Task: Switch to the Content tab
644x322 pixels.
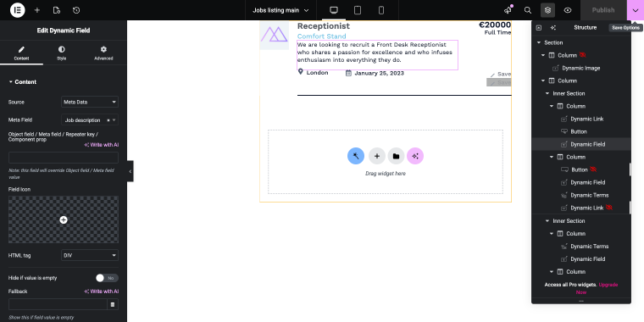Action: [21, 53]
